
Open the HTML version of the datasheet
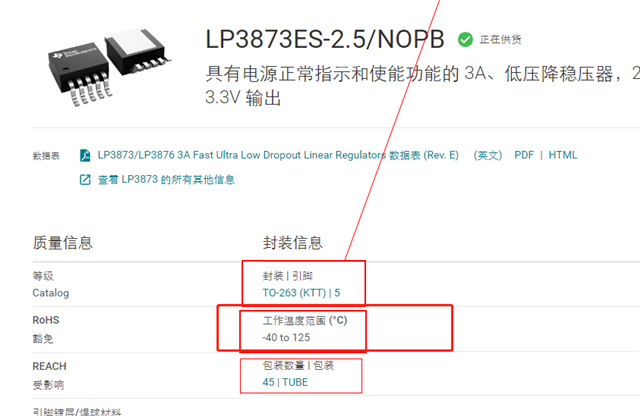pos(562,155)
